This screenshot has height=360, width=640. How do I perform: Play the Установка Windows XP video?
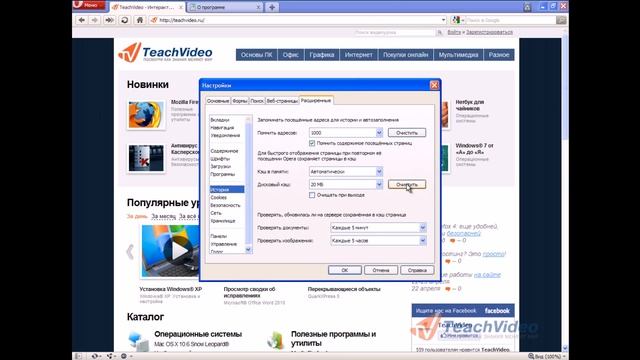tap(179, 251)
